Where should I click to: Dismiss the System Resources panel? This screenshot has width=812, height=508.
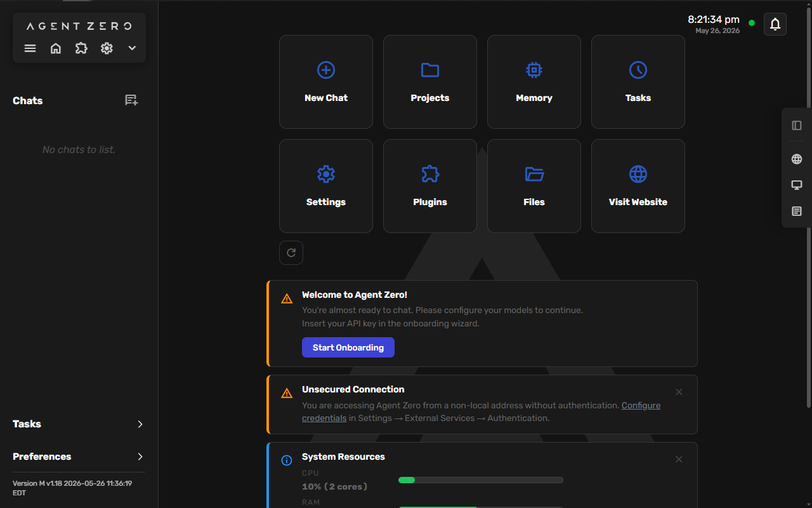click(679, 459)
